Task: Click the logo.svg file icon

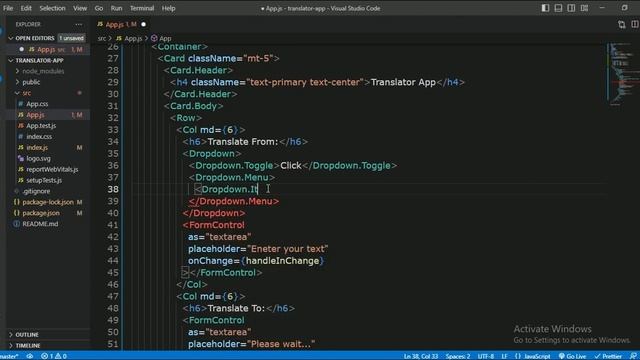Action: 20,158
